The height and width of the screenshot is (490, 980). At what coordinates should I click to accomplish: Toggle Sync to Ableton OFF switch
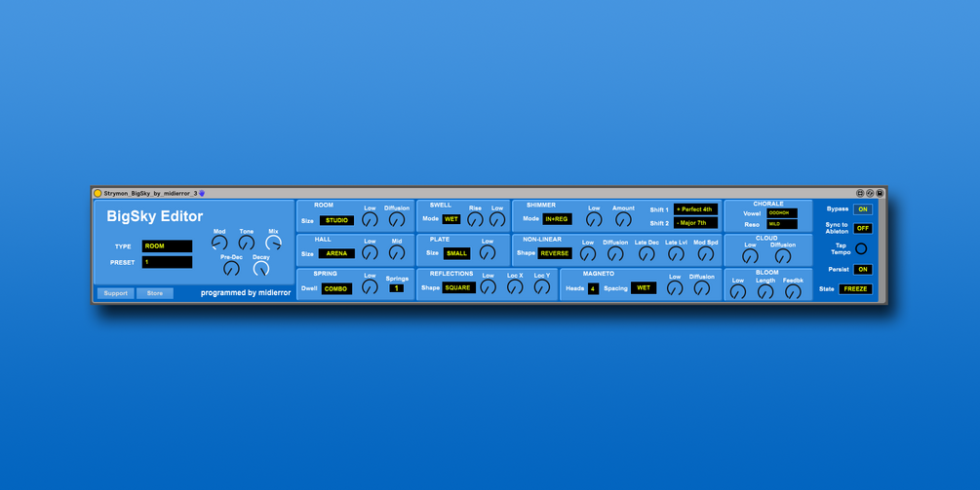tap(863, 229)
